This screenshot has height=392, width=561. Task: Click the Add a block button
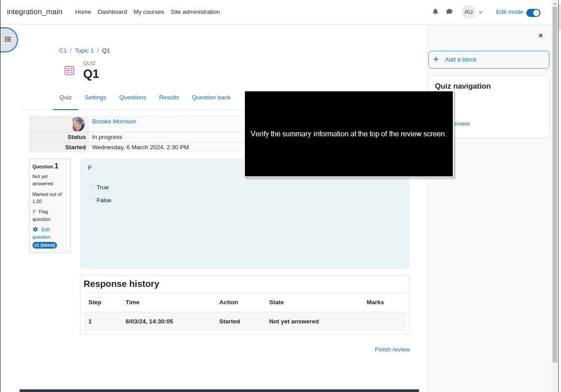pos(489,60)
